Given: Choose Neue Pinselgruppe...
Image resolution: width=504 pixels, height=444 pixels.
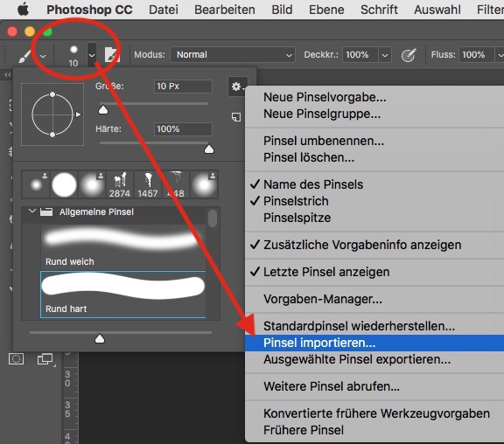Looking at the screenshot, I should point(322,114).
